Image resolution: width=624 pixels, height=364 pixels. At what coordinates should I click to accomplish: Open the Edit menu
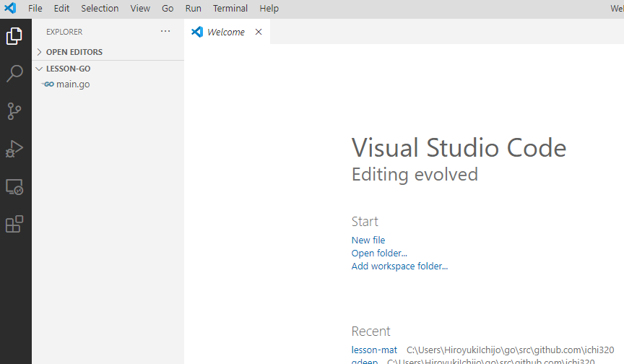[x=61, y=9]
